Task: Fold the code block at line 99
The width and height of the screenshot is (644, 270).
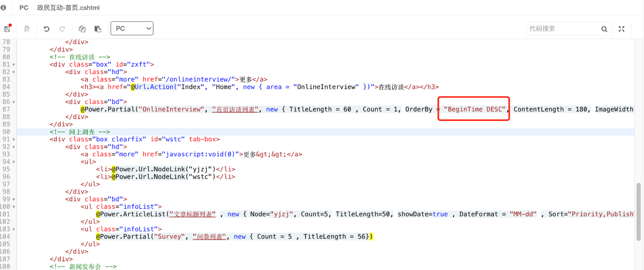Action: click(14, 199)
